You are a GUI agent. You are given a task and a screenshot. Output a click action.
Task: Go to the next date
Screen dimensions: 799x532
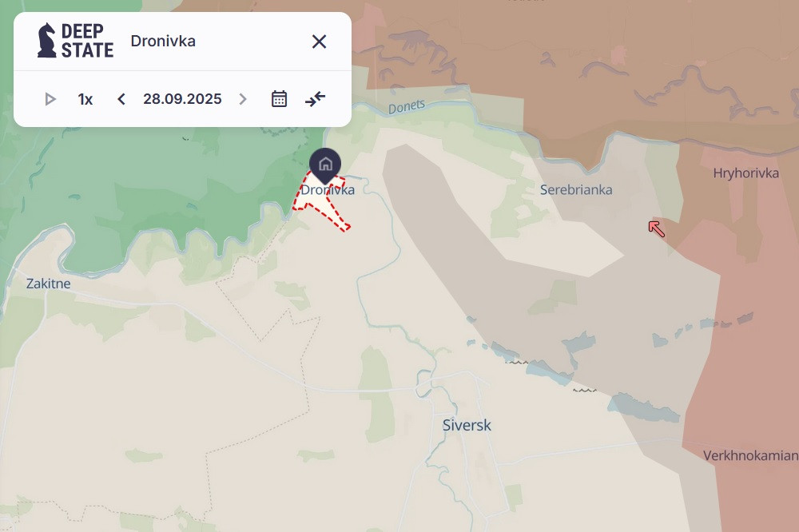[243, 99]
